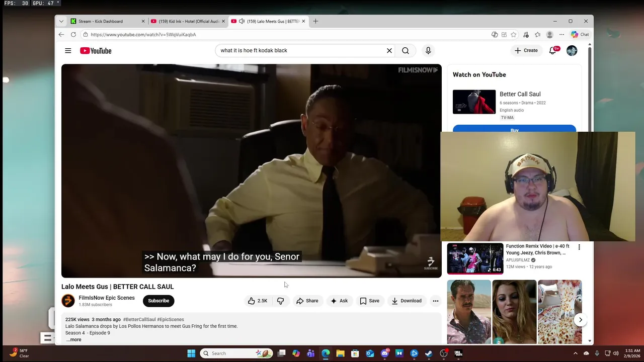This screenshot has width=644, height=362.
Task: Open Better Call Saul show title
Action: [x=520, y=94]
